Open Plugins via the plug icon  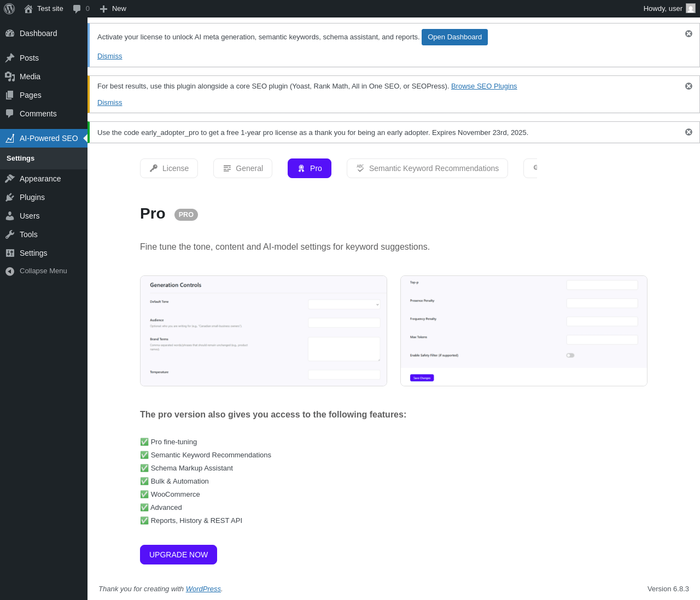pyautogui.click(x=10, y=197)
